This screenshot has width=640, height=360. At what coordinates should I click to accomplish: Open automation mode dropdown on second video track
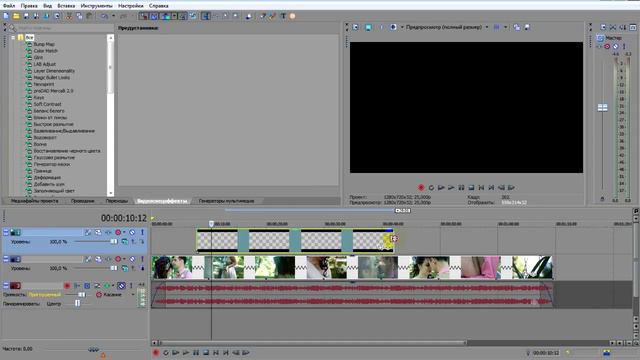[x=124, y=259]
